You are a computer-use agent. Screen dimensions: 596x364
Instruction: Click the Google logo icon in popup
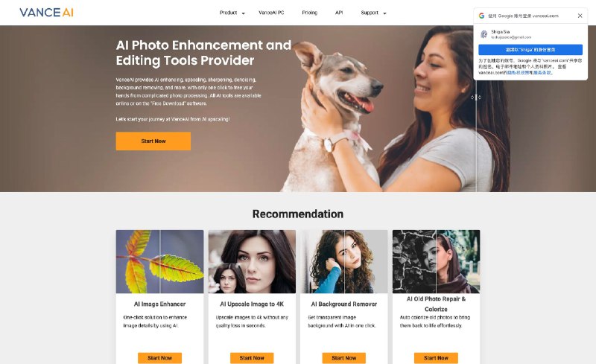tap(481, 16)
